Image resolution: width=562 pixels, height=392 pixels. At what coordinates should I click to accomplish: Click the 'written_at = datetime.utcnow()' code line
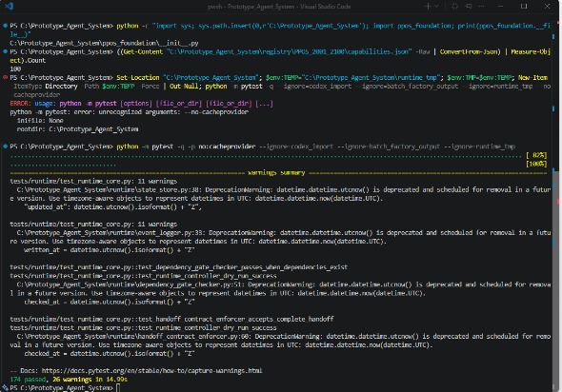coord(110,250)
